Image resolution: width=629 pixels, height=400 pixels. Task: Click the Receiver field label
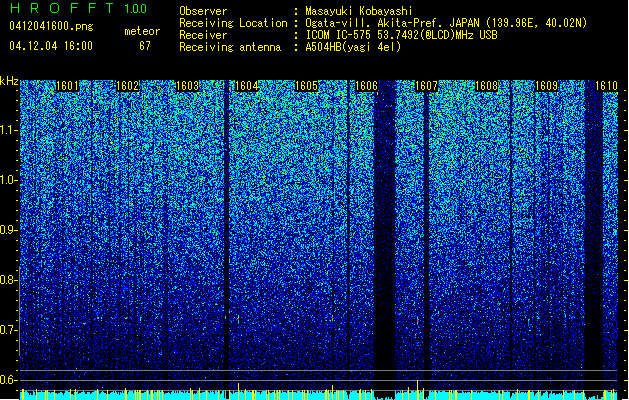click(x=203, y=35)
